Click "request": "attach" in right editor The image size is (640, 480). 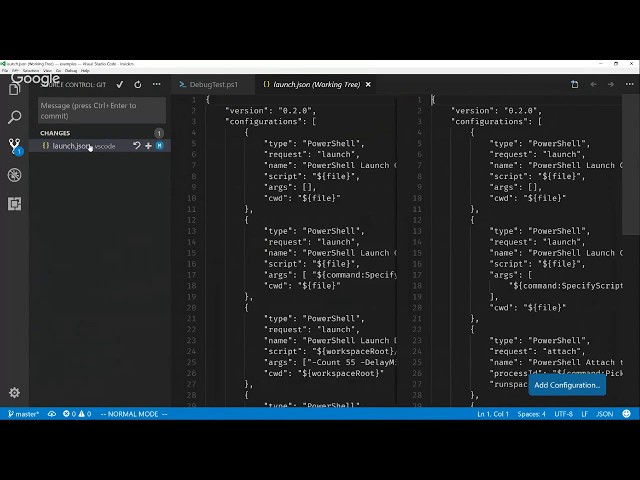537,351
